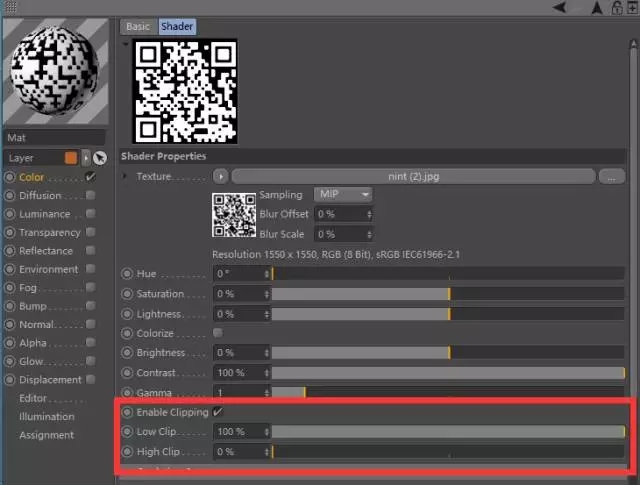
Task: Click the grip handle icon at top-left
Action: pyautogui.click(x=10, y=7)
